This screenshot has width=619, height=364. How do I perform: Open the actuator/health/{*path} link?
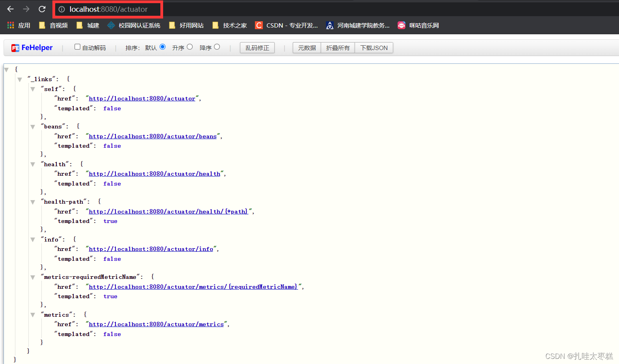[x=169, y=212]
